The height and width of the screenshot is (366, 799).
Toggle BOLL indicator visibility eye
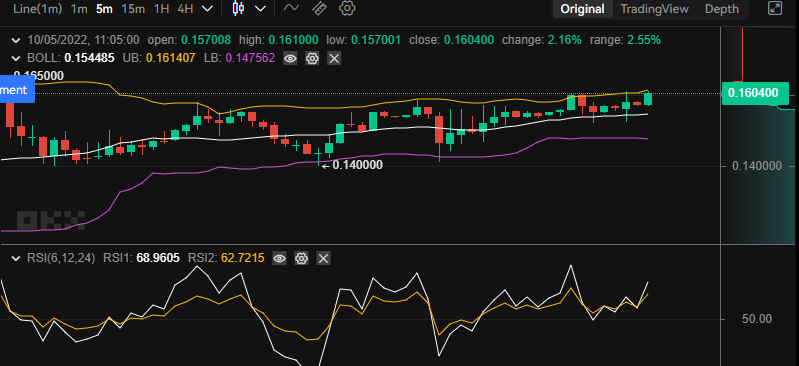290,59
